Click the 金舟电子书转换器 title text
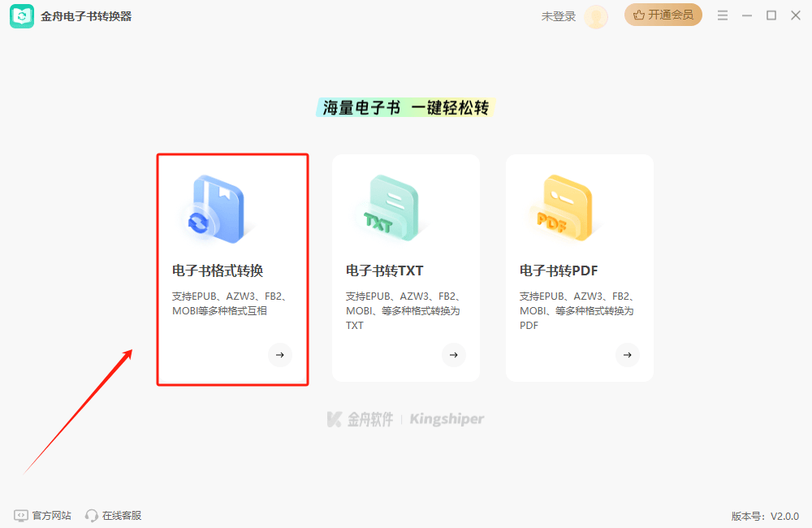 87,16
